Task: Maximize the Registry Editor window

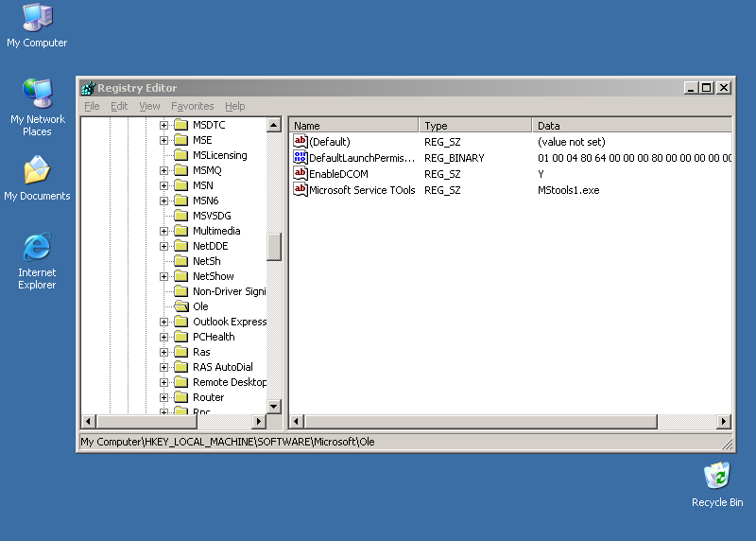Action: pos(707,88)
